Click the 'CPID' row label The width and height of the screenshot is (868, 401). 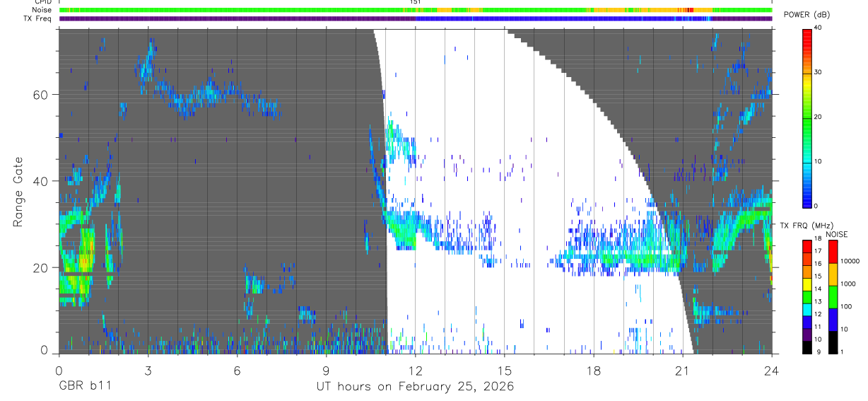pyautogui.click(x=44, y=2)
